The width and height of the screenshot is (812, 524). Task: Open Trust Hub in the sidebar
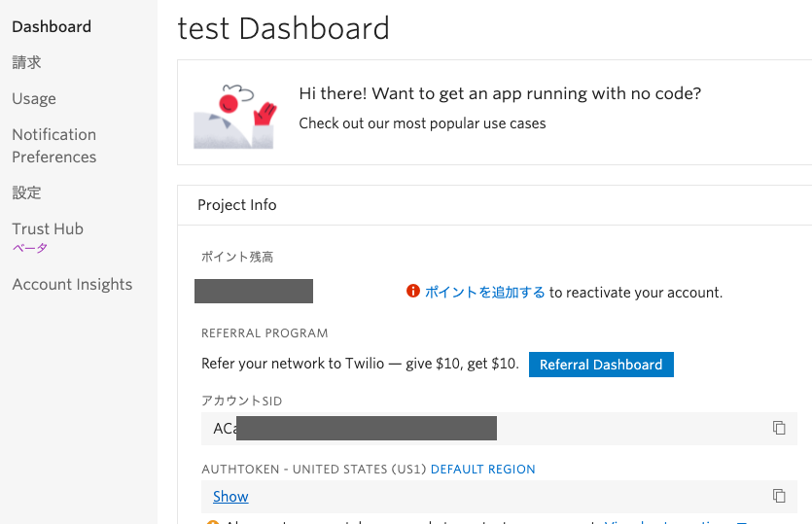pos(48,228)
